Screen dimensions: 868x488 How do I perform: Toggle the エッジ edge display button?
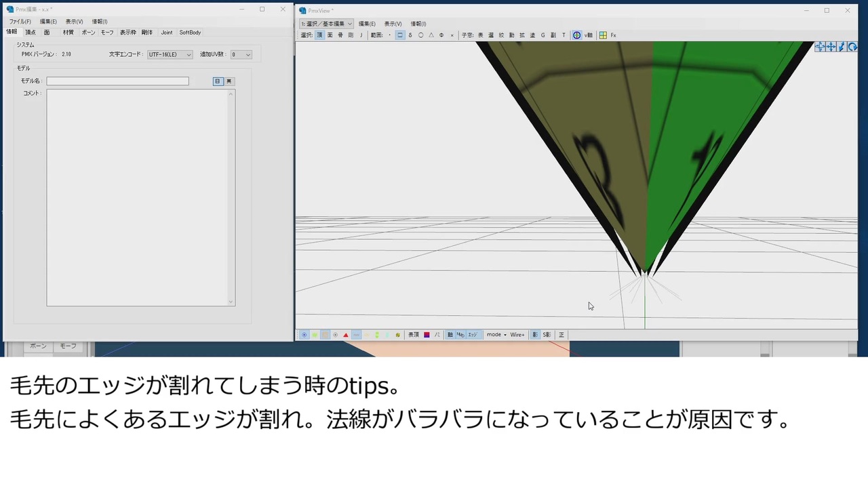472,335
